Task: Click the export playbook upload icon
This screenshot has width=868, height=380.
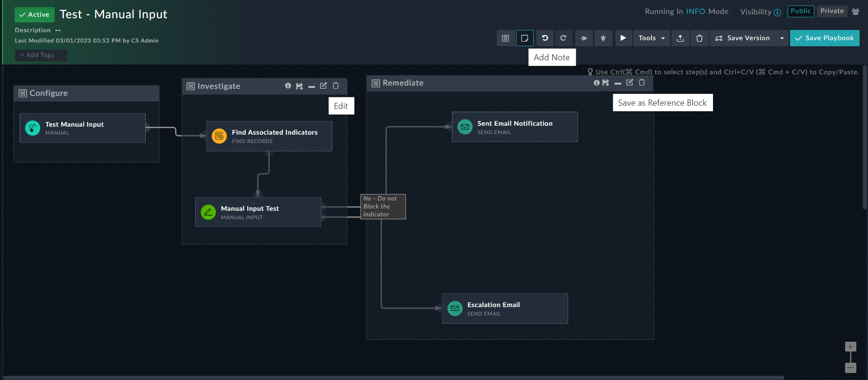Action: (x=680, y=38)
